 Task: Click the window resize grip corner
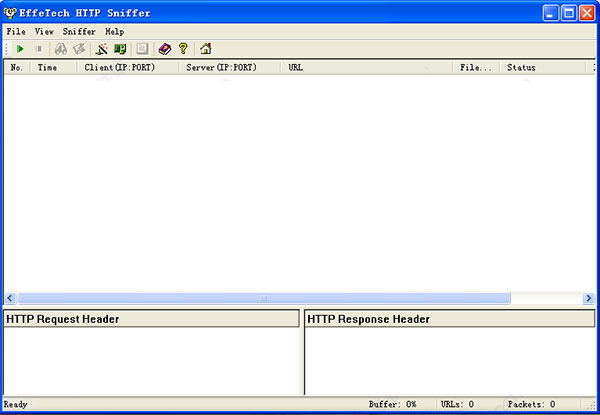click(592, 406)
